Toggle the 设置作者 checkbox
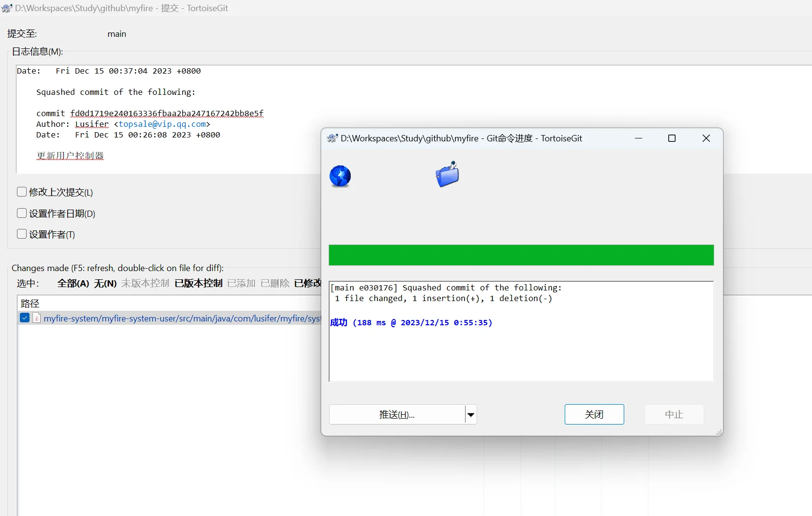Viewport: 812px width, 516px height. [22, 234]
